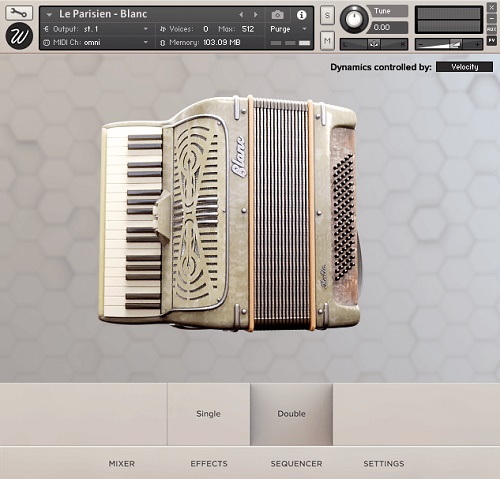Open the wrench instrument edit mode
Screen dimensions: 500x479
coord(19,13)
